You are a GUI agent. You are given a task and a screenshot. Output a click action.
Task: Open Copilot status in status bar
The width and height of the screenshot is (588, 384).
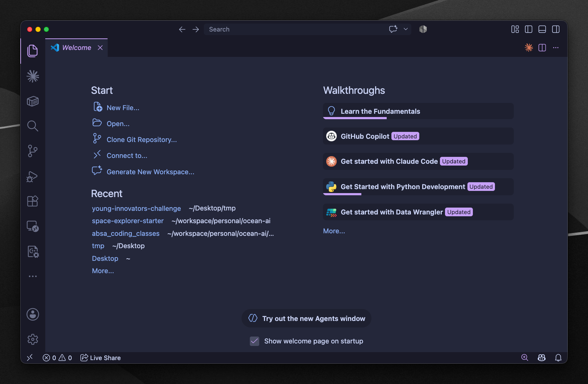pyautogui.click(x=542, y=358)
